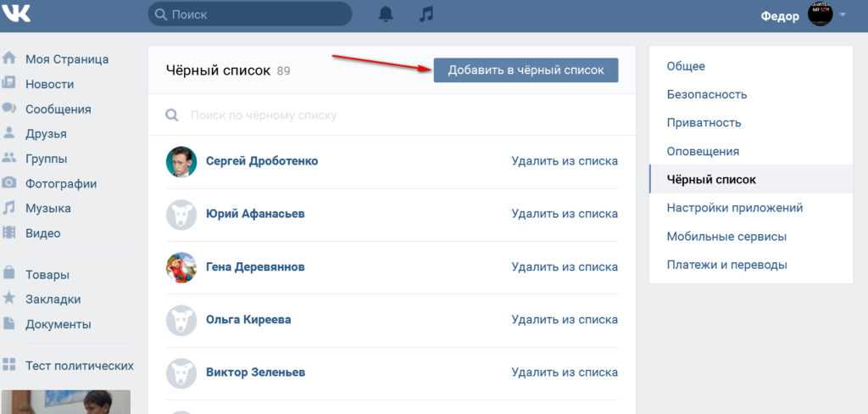Click the news icon beside Новости

pyautogui.click(x=8, y=84)
